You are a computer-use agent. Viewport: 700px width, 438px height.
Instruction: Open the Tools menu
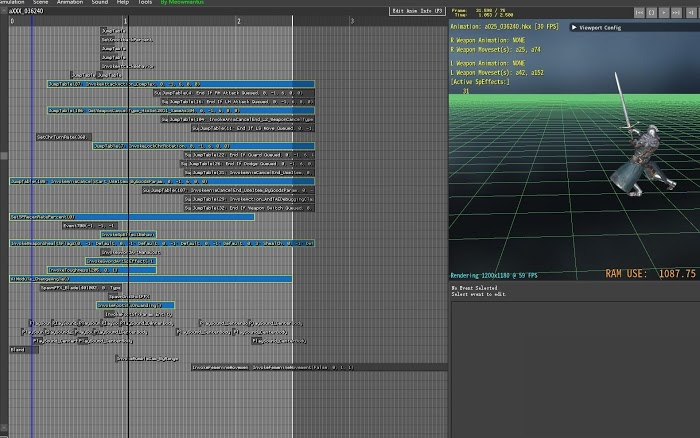point(145,2)
